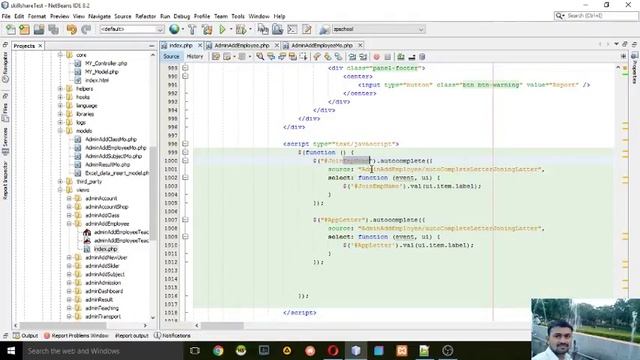Viewport: 640px width, 360px height.
Task: Open the Refactor menu
Action: [145, 16]
